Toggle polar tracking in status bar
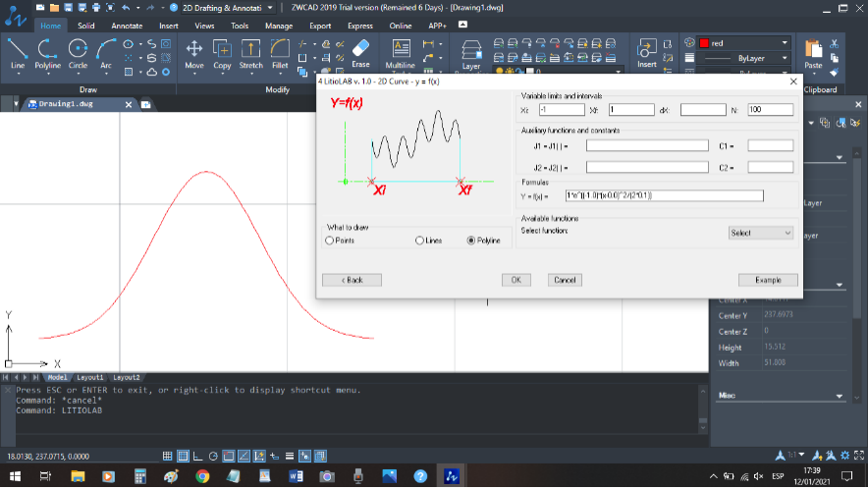 coord(213,457)
